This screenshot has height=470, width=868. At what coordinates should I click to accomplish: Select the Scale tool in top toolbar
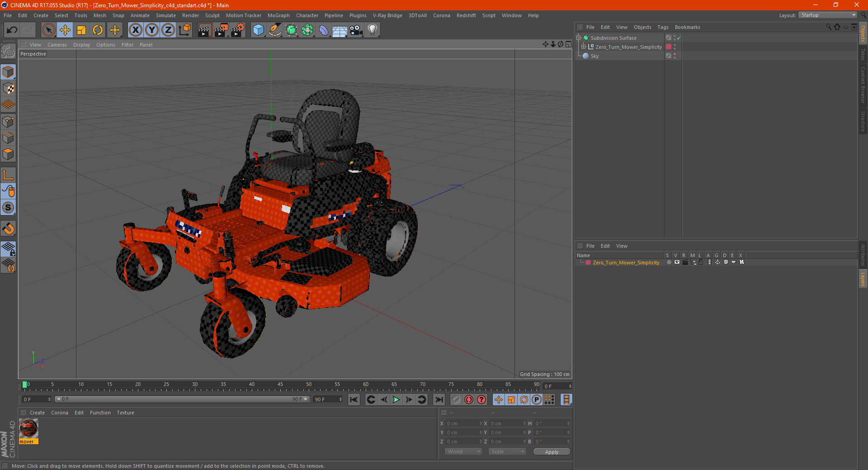81,30
